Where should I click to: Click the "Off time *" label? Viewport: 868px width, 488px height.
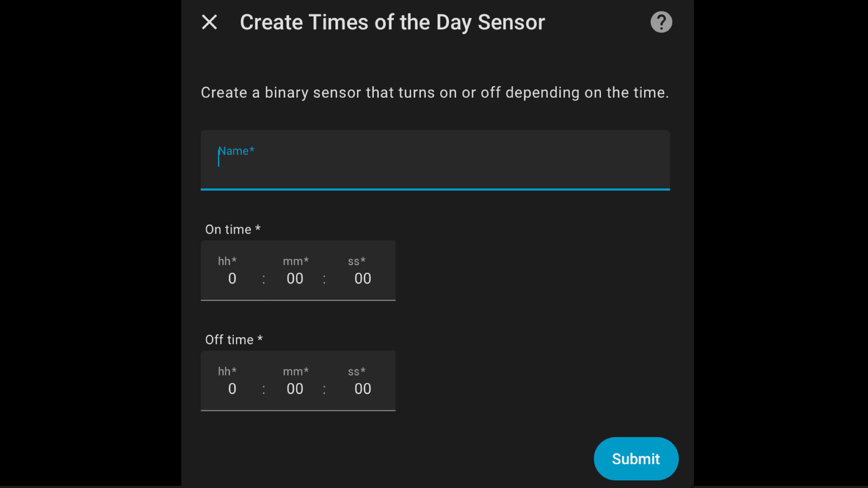[x=234, y=340]
